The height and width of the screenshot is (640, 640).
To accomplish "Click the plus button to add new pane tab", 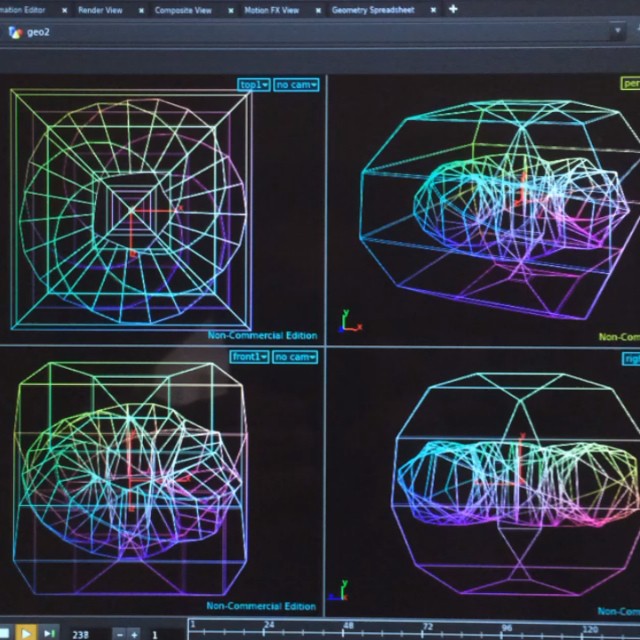I will coord(453,9).
